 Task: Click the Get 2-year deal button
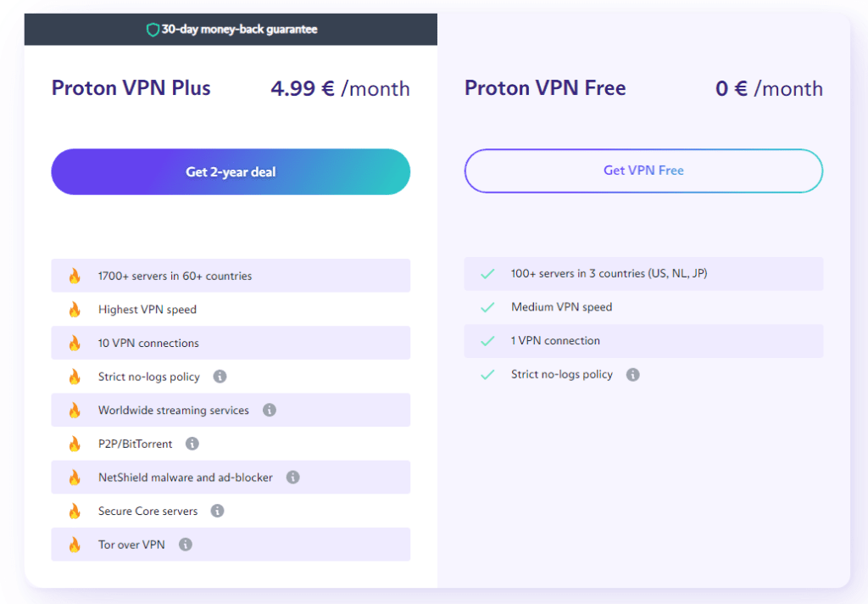[x=231, y=171]
